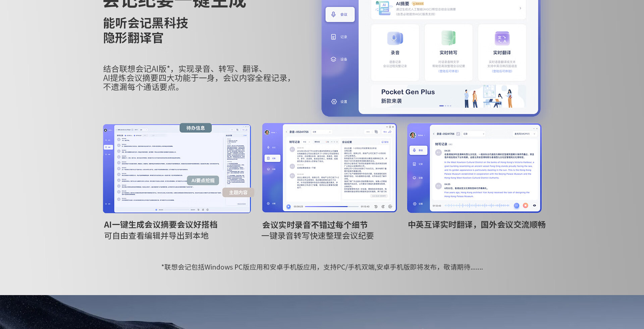Screen dimensions: 644x329
Task: Select 记录 in left window sidebar
Action: point(108,147)
